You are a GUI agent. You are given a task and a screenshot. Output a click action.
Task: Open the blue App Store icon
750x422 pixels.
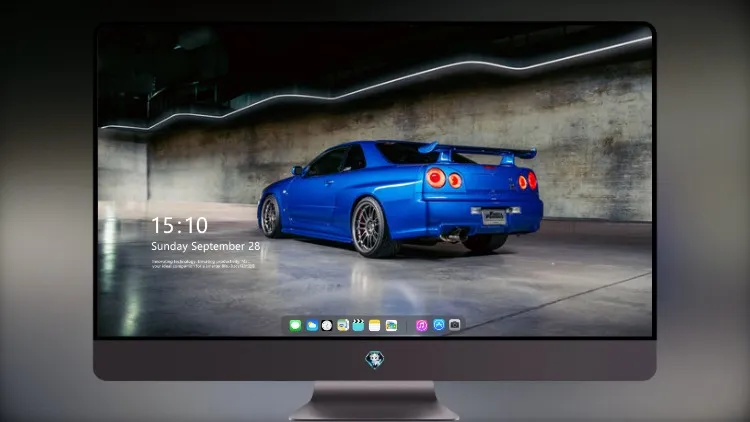coord(439,325)
